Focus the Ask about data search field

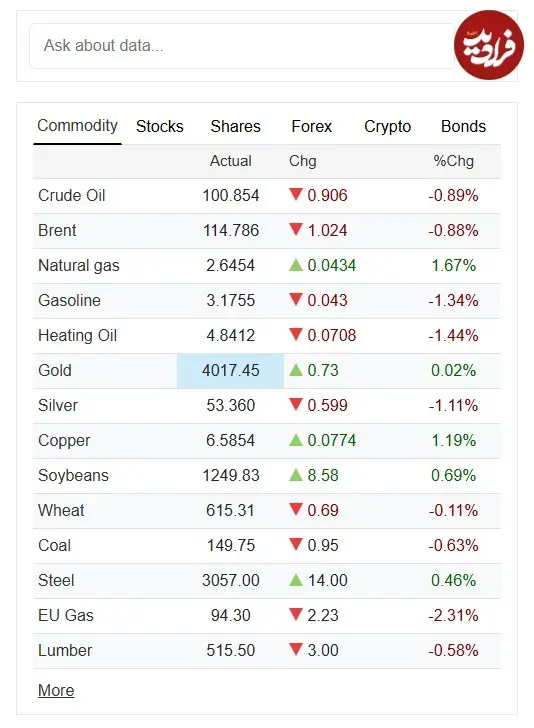241,46
